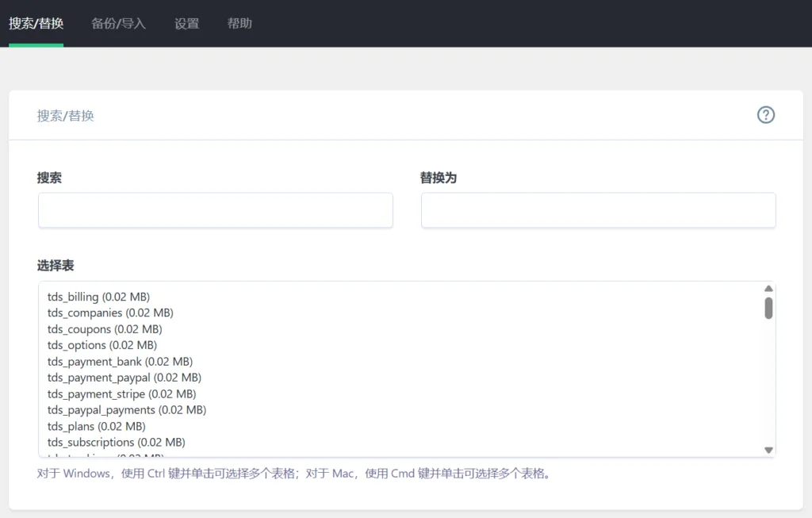Viewport: 812px width, 518px height.
Task: Select the tds_payment_paypal table
Action: pos(124,378)
